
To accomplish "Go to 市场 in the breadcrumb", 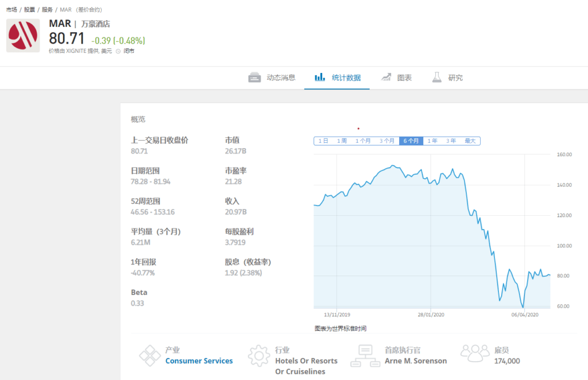I will coord(11,10).
